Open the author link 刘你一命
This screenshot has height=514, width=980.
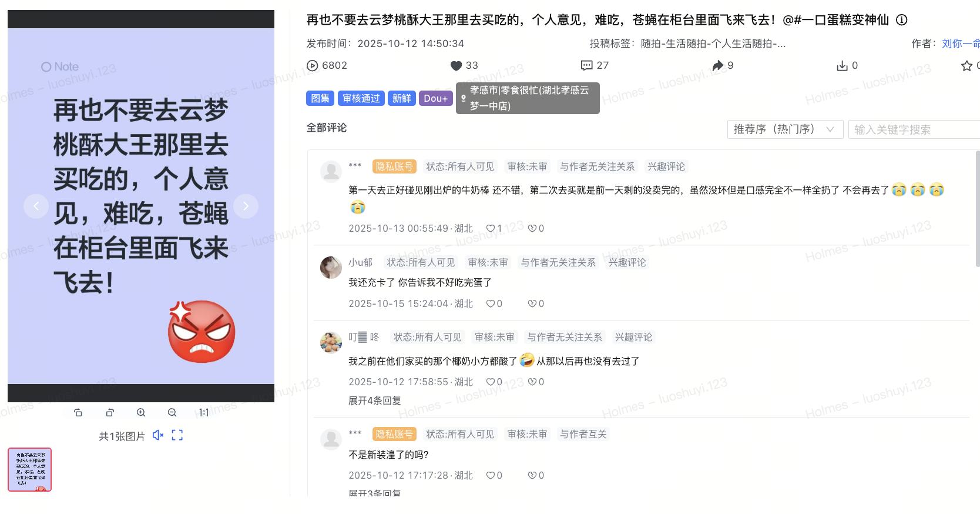[961, 44]
